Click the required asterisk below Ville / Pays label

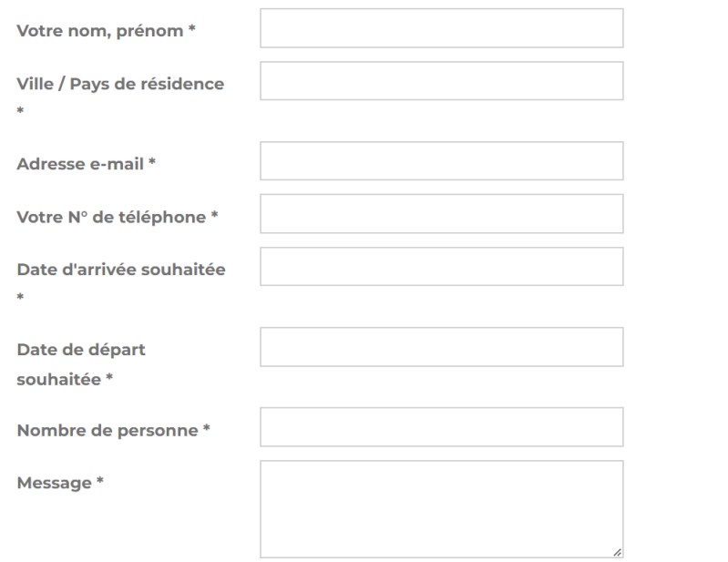point(20,112)
